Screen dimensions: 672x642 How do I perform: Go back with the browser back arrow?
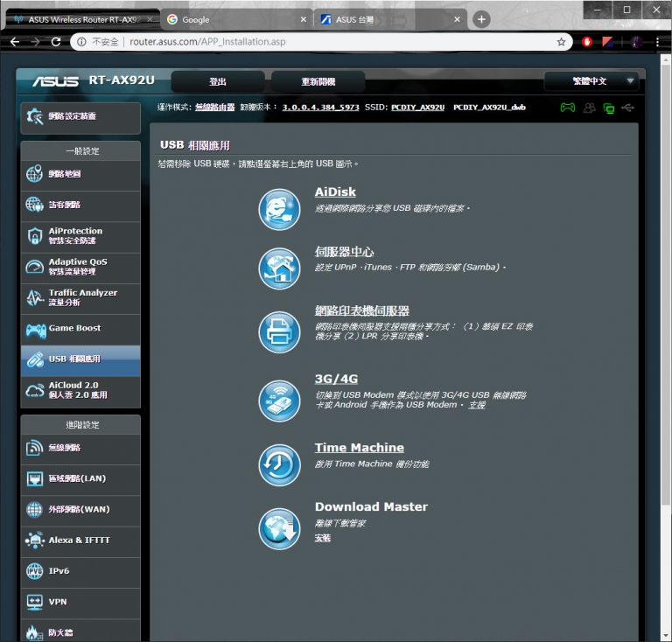coord(15,41)
